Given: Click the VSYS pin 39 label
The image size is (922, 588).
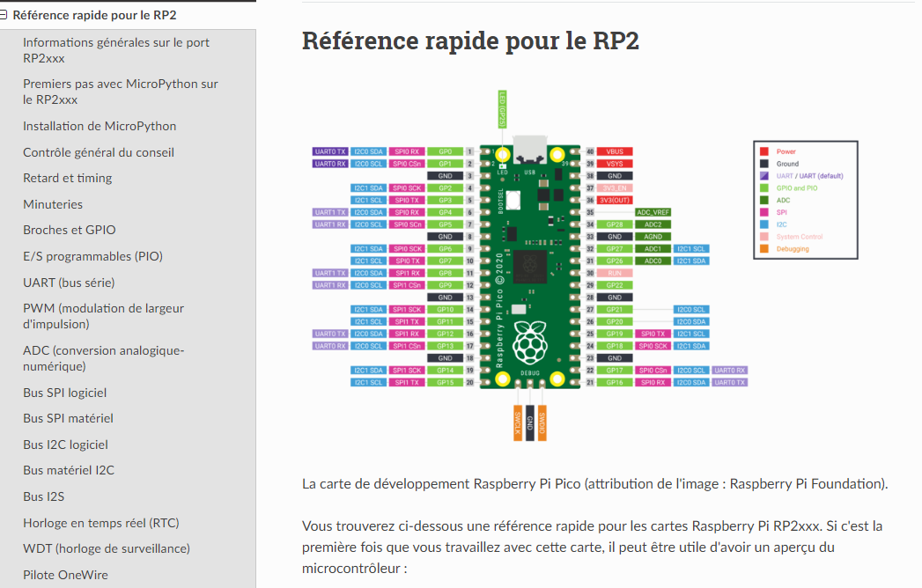Looking at the screenshot, I should (615, 164).
